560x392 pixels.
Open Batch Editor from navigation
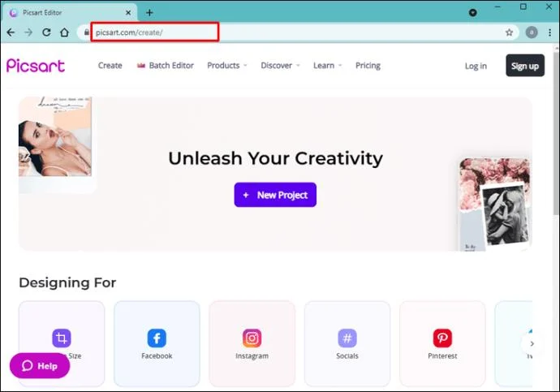pos(166,66)
